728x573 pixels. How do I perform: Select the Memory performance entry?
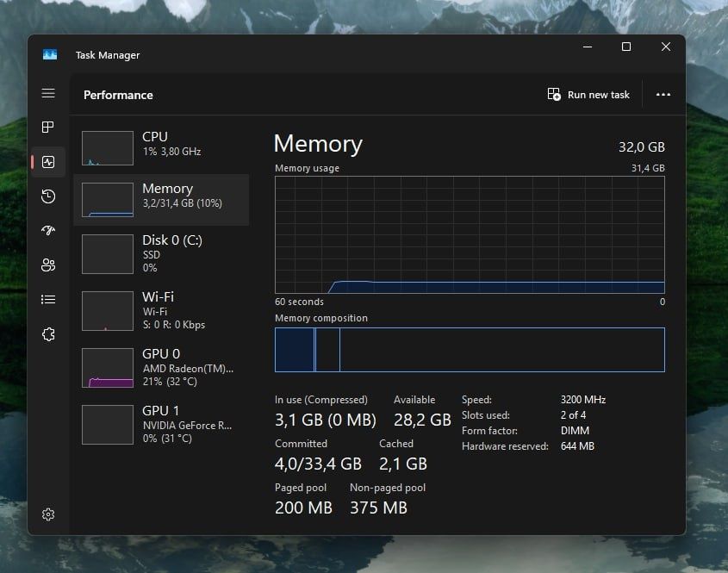coord(162,200)
